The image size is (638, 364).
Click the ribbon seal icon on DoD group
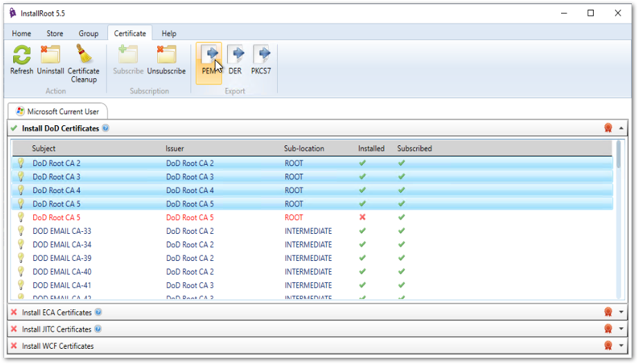(608, 128)
